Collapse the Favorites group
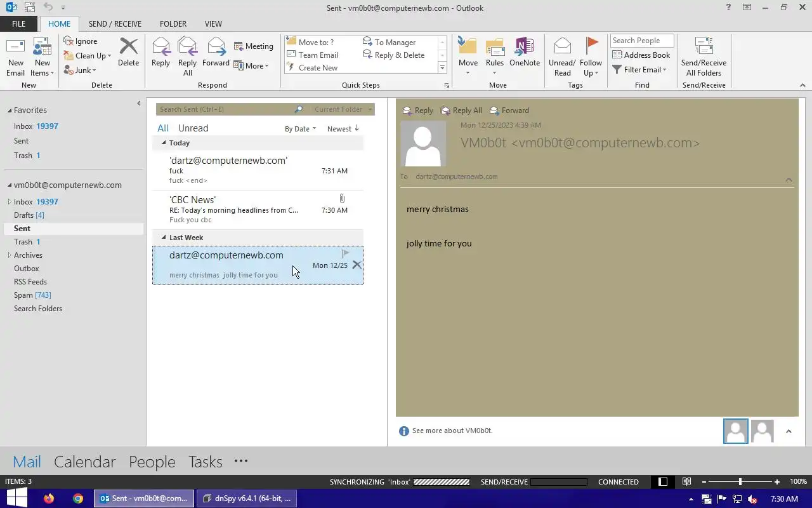Image resolution: width=812 pixels, height=508 pixels. coord(10,110)
